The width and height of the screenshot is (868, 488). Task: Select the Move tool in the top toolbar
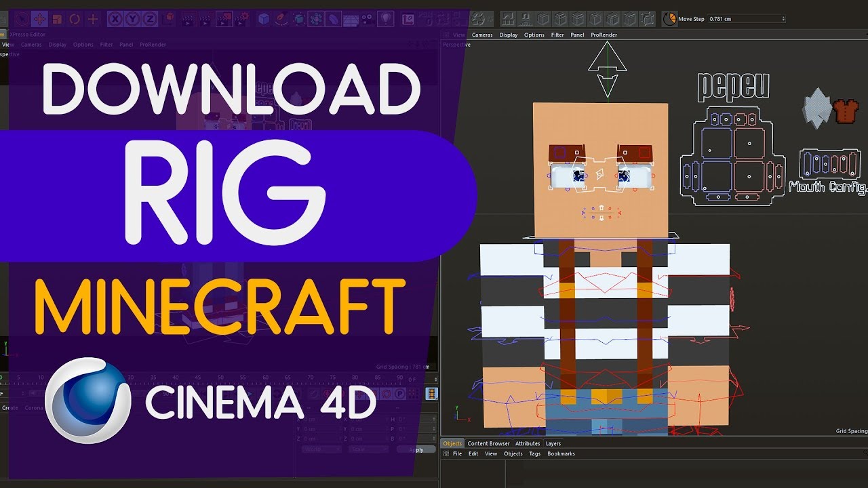coord(39,19)
